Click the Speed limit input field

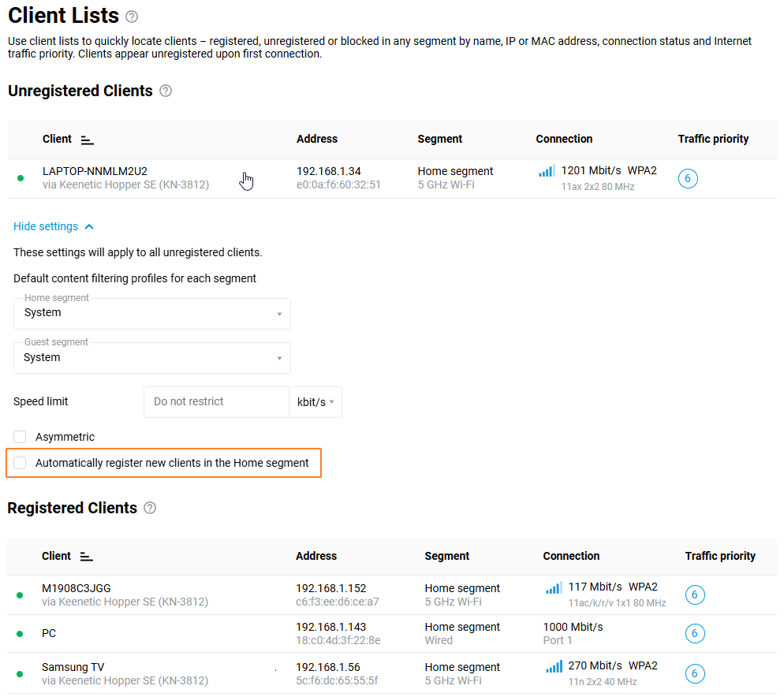(216, 402)
